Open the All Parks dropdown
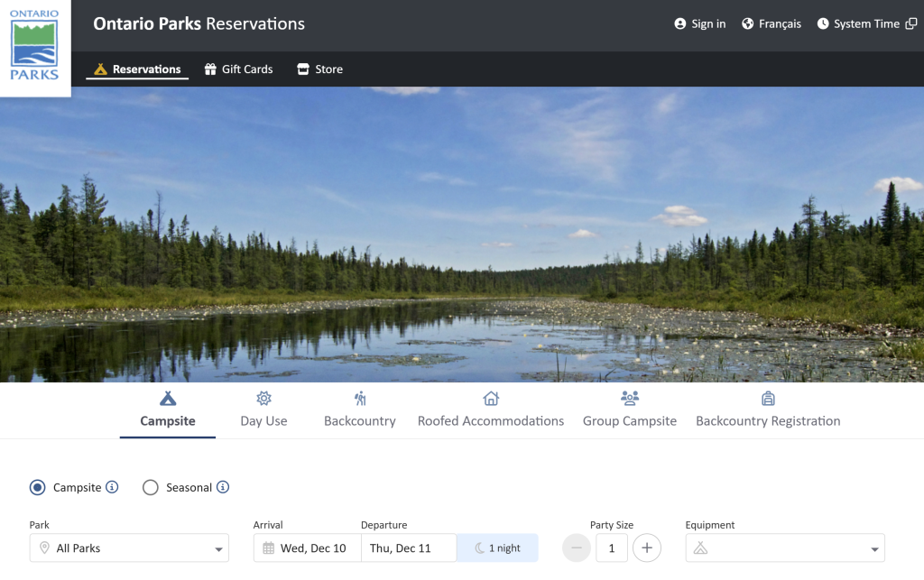Image resolution: width=924 pixels, height=580 pixels. coord(129,548)
